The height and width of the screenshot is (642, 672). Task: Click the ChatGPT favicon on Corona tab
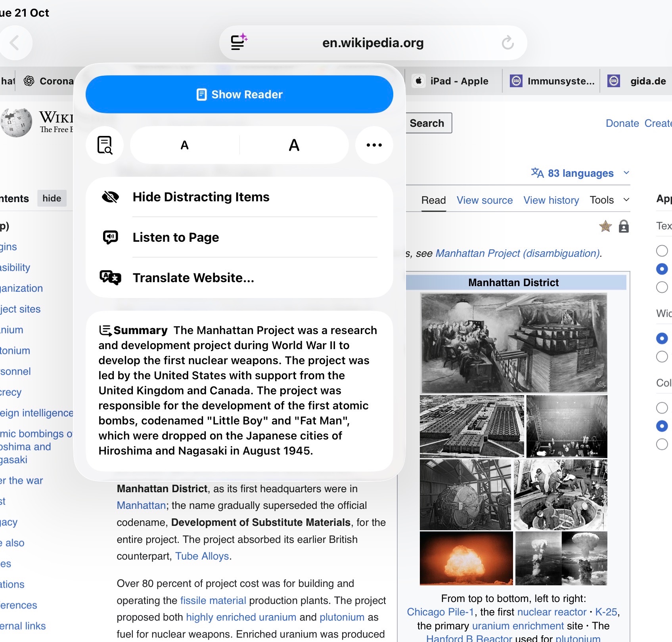29,81
